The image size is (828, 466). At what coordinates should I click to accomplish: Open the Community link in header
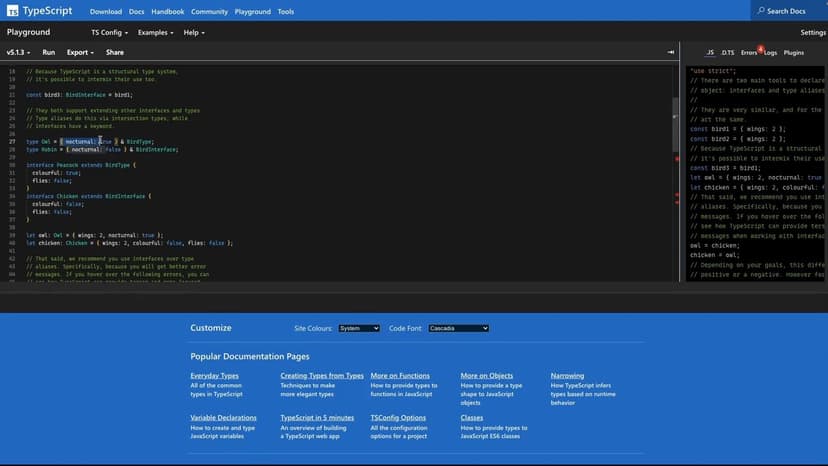(209, 12)
